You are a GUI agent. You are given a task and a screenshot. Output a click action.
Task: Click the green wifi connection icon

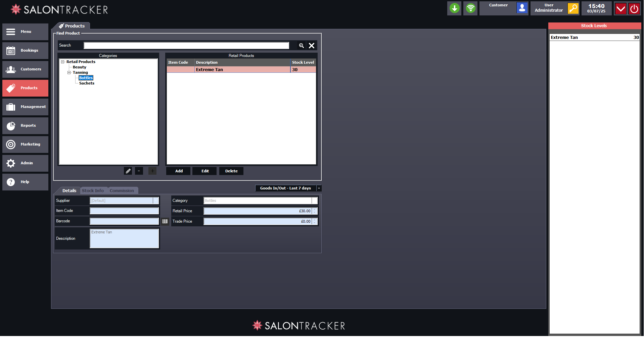tap(470, 8)
